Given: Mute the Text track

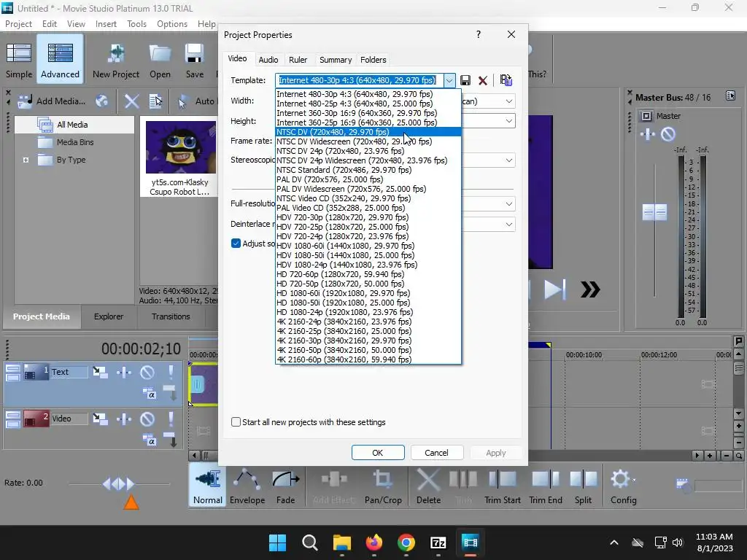Looking at the screenshot, I should click(x=147, y=372).
